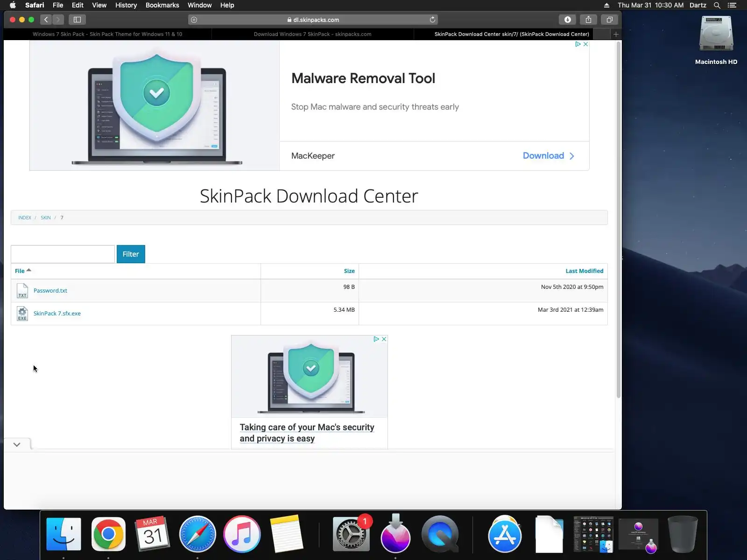Open QuickTime Player from the Dock
The image size is (747, 560).
(x=440, y=534)
